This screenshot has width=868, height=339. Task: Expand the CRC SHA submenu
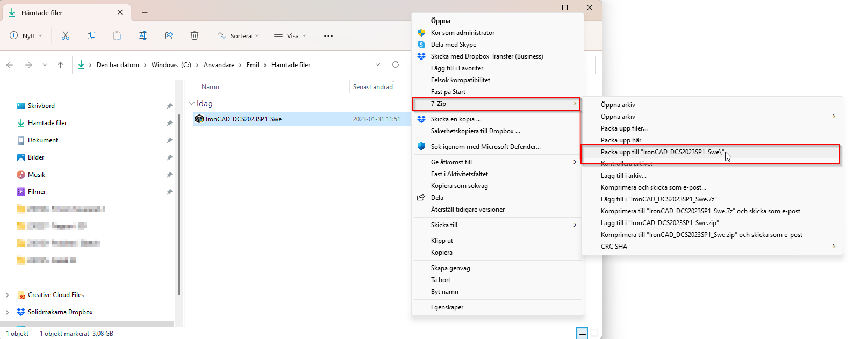pos(712,247)
